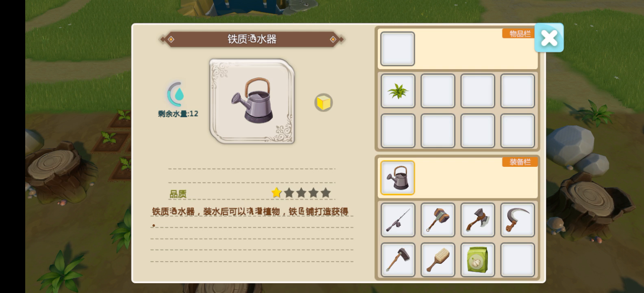This screenshot has width=644, height=293.
Task: Select the brush tool icon
Action: click(x=437, y=260)
